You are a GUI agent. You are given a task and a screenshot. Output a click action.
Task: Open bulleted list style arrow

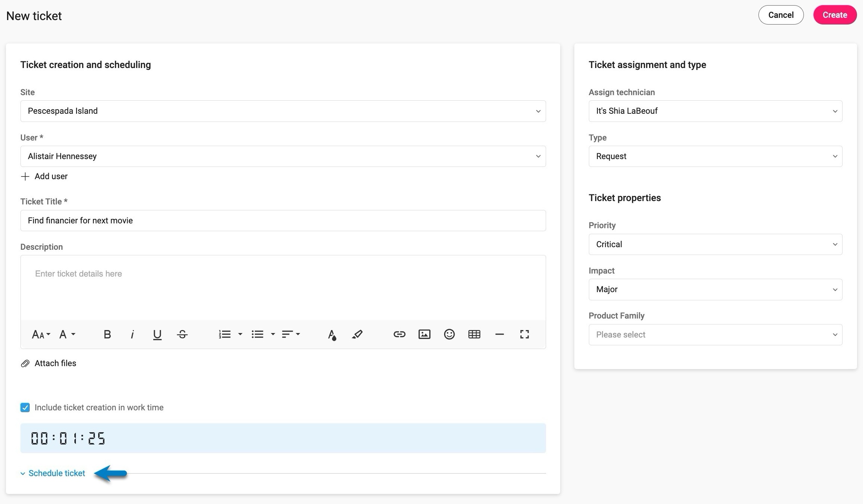click(x=273, y=335)
